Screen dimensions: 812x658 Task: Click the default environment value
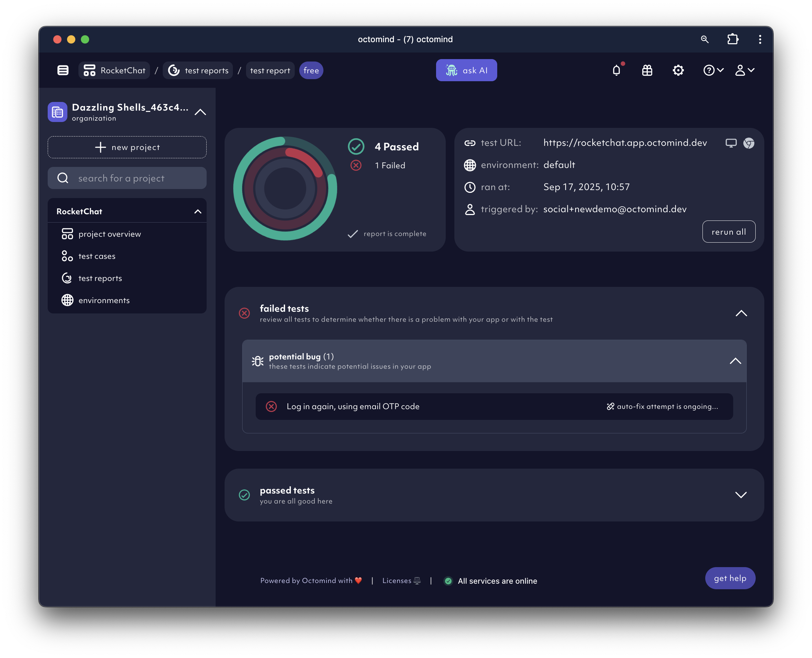(x=559, y=165)
